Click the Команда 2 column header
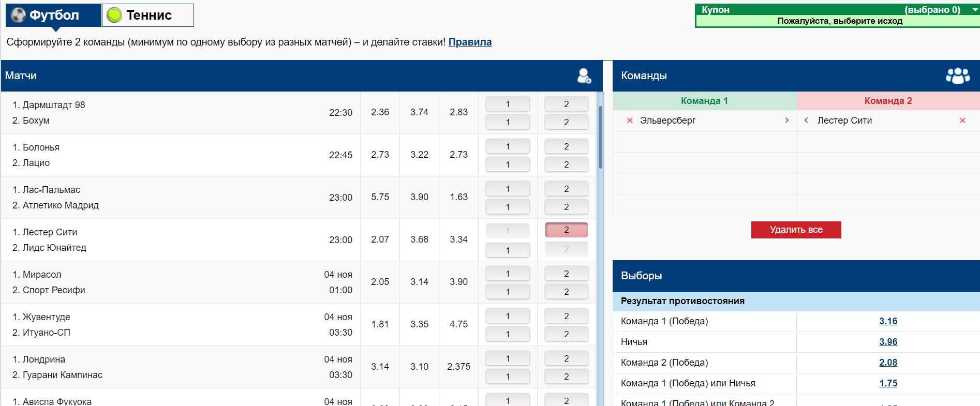Image resolution: width=980 pixels, height=406 pixels. (888, 101)
